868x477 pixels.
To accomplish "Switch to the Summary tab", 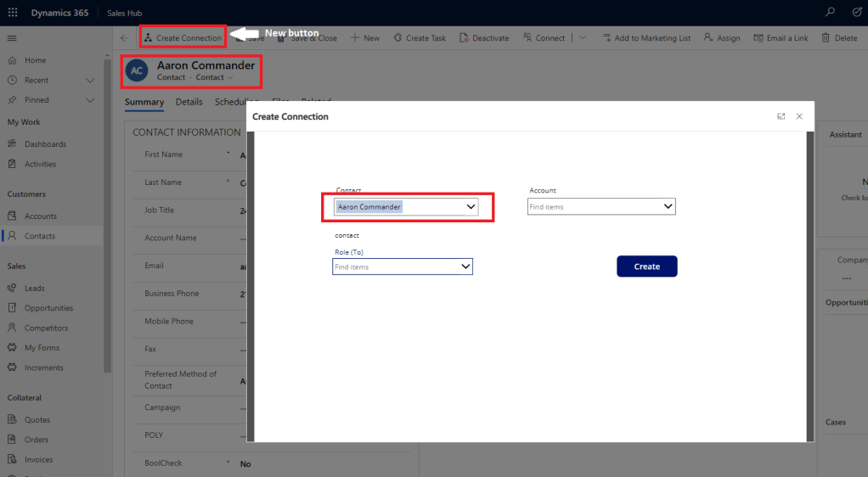I will click(x=144, y=102).
